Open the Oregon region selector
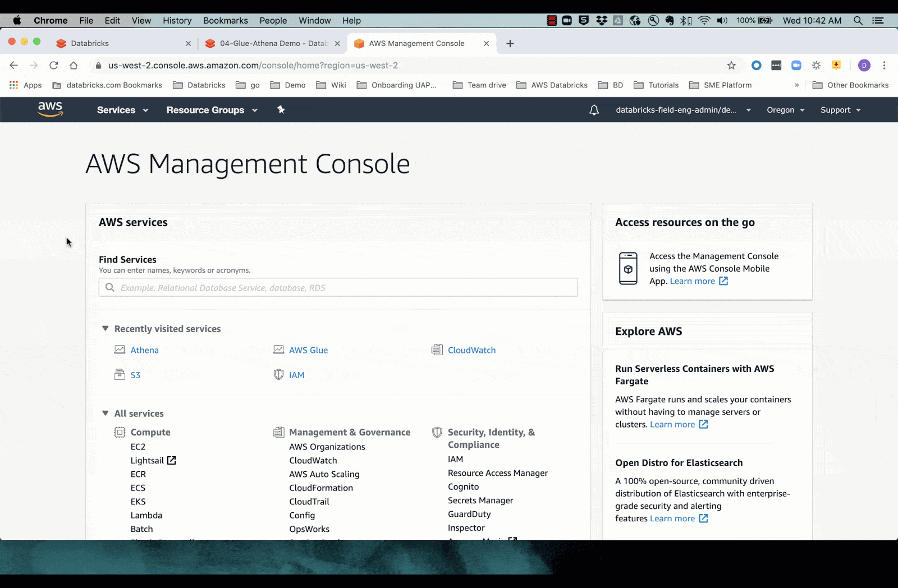This screenshot has width=898, height=588. (x=785, y=110)
